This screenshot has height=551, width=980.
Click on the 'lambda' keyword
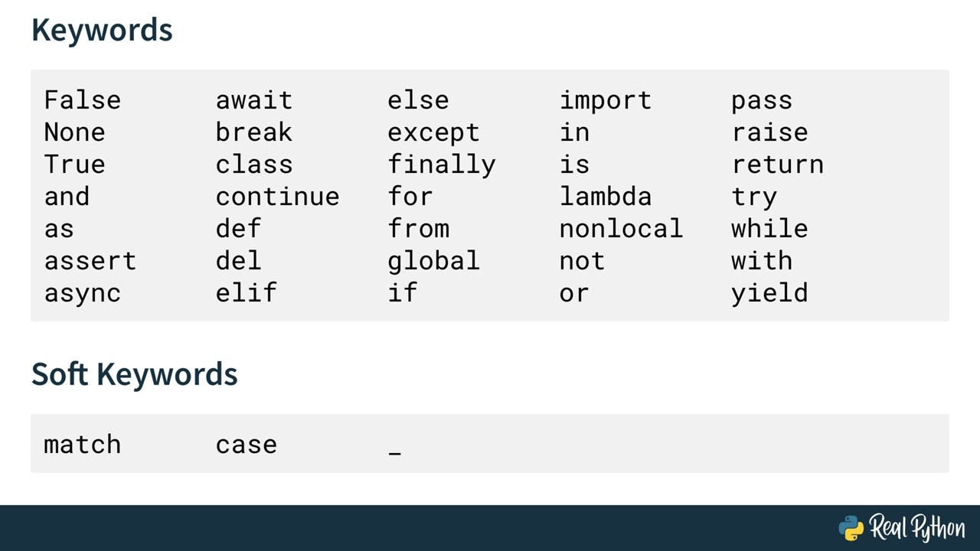click(x=605, y=197)
